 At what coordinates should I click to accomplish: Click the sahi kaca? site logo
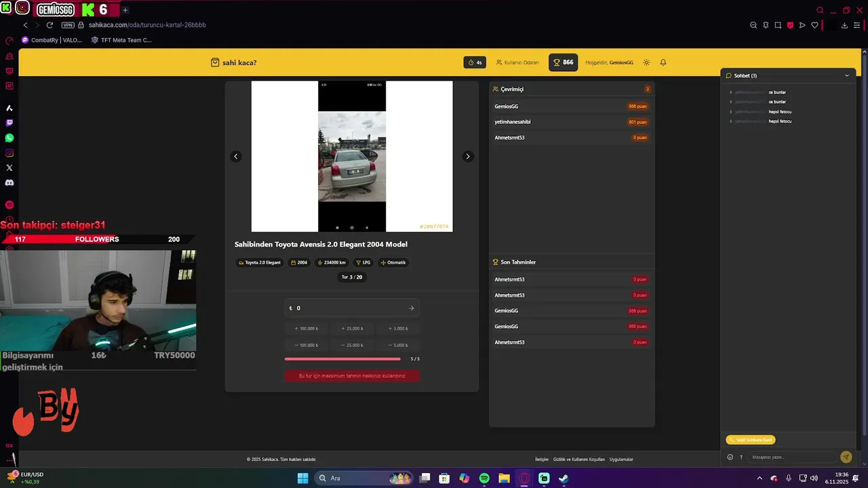coord(234,62)
